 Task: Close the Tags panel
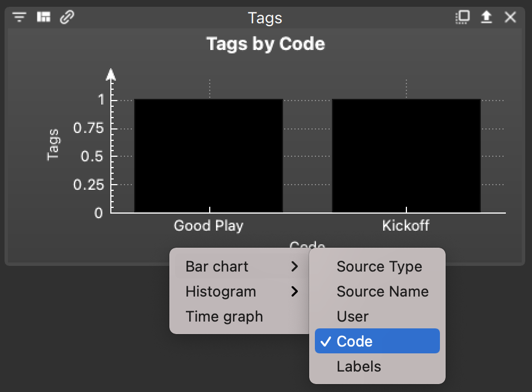click(510, 17)
